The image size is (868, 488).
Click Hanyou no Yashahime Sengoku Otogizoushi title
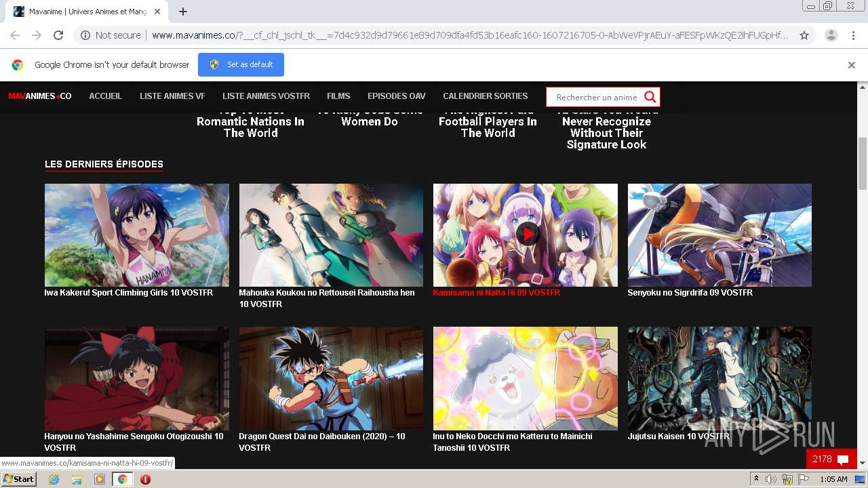click(134, 442)
